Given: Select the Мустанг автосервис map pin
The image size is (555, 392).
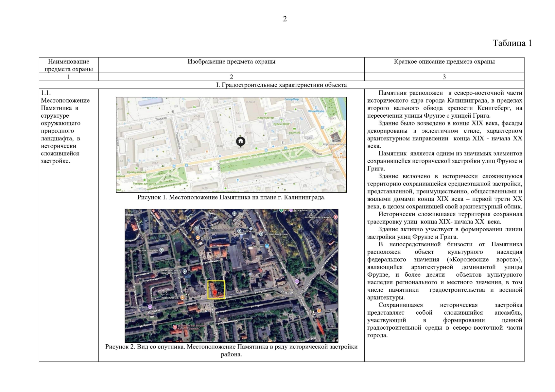Looking at the screenshot, I should pos(261,234).
